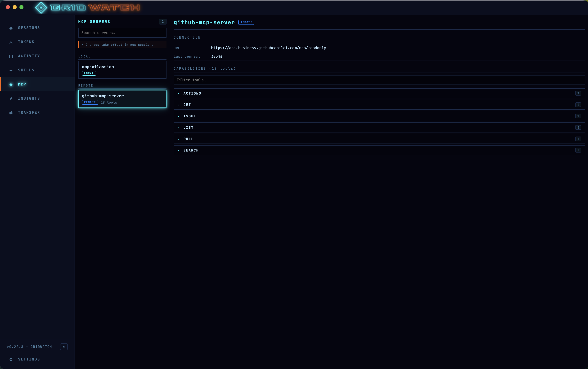
Task: Select the Sessions icon in the sidebar
Action: pos(11,28)
